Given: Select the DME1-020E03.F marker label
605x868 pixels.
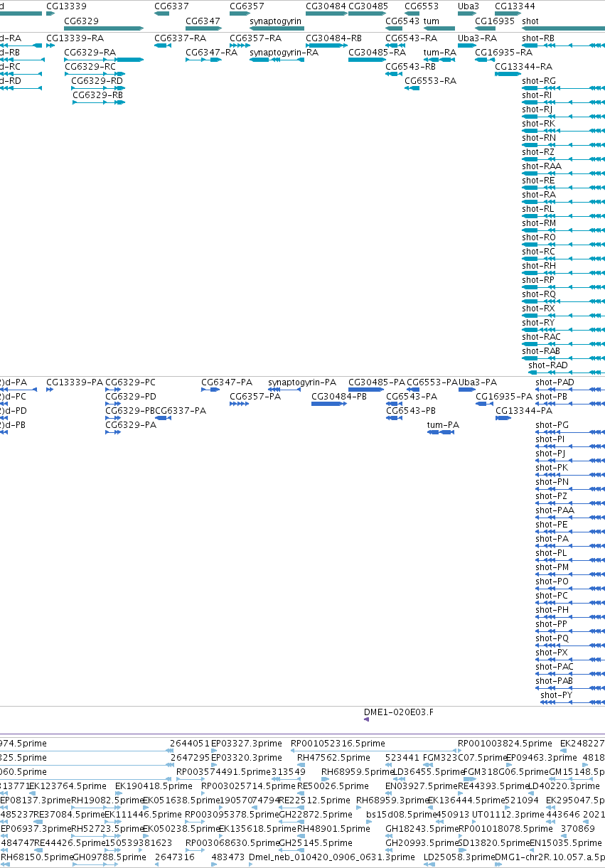Looking at the screenshot, I should click(x=398, y=711).
